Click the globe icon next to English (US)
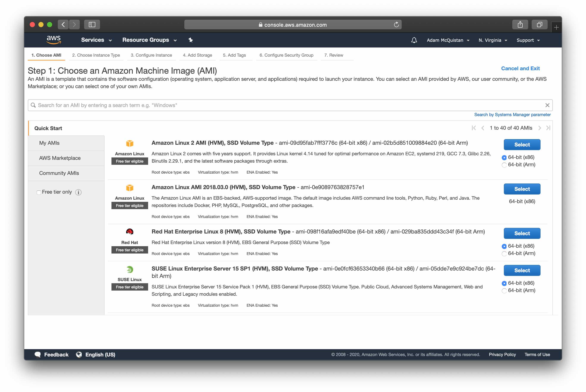Image resolution: width=586 pixels, height=392 pixels. (79, 355)
